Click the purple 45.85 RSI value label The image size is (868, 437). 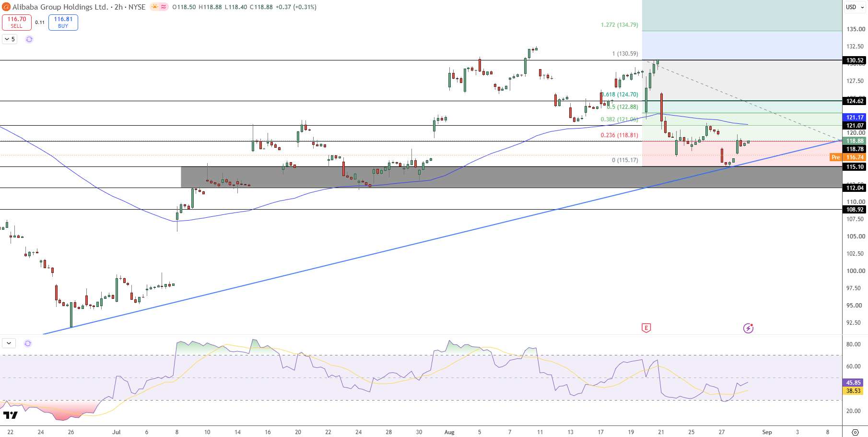pyautogui.click(x=854, y=383)
